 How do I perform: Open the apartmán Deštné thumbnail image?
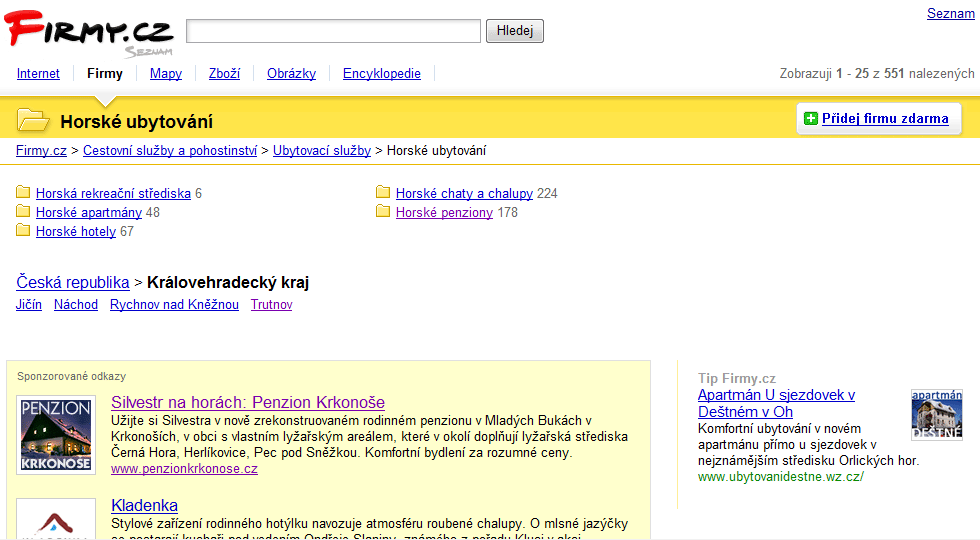coord(937,415)
